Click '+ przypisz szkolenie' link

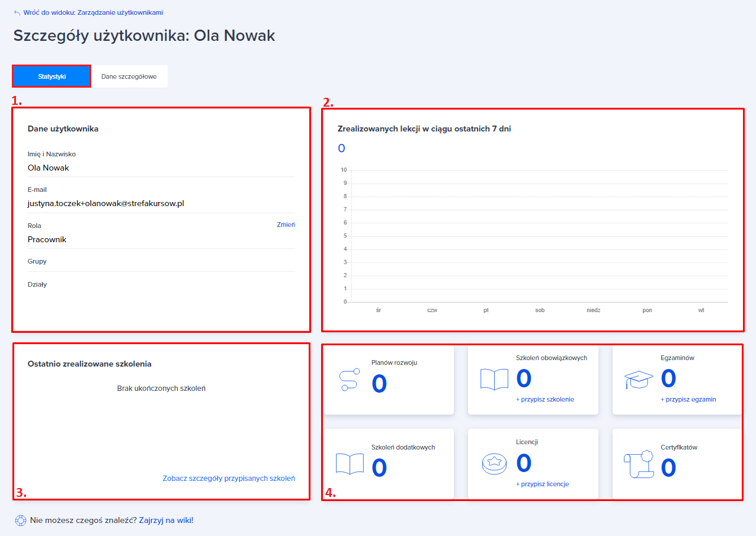[x=544, y=399]
